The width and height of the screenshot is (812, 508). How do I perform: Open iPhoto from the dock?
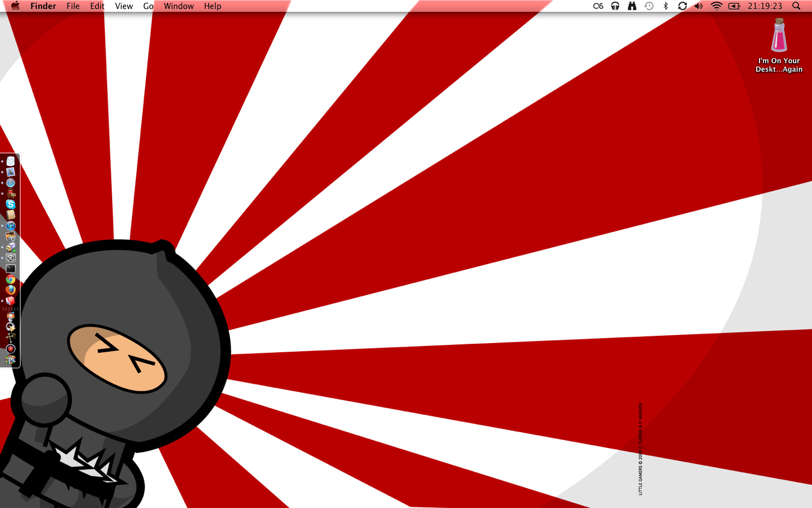click(11, 237)
